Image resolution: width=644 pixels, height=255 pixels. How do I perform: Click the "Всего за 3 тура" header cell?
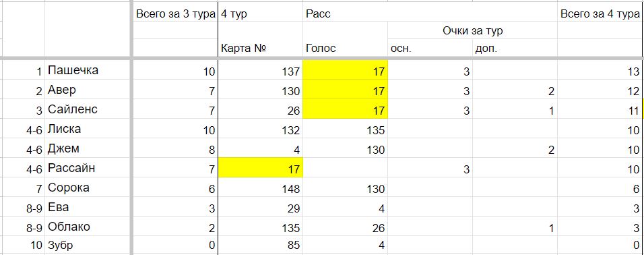point(175,14)
